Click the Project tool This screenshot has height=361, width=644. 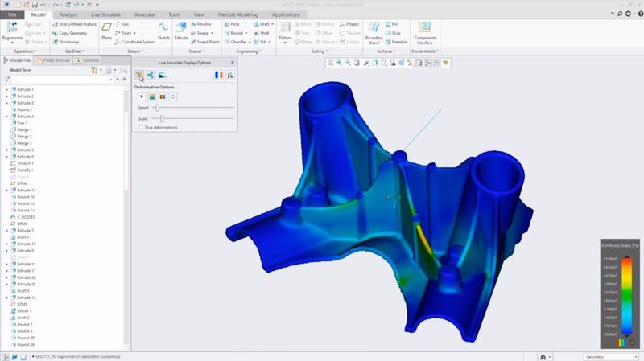tap(349, 24)
